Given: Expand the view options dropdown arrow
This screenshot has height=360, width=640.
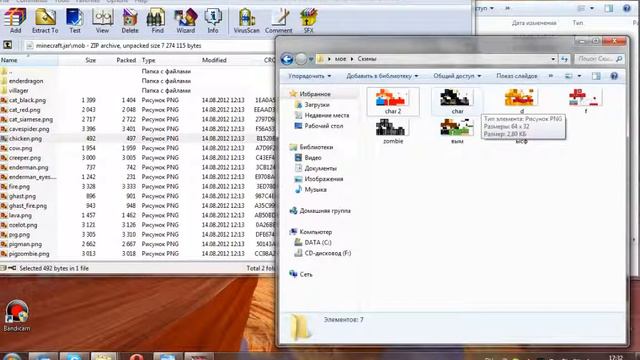Looking at the screenshot, I should 579,76.
